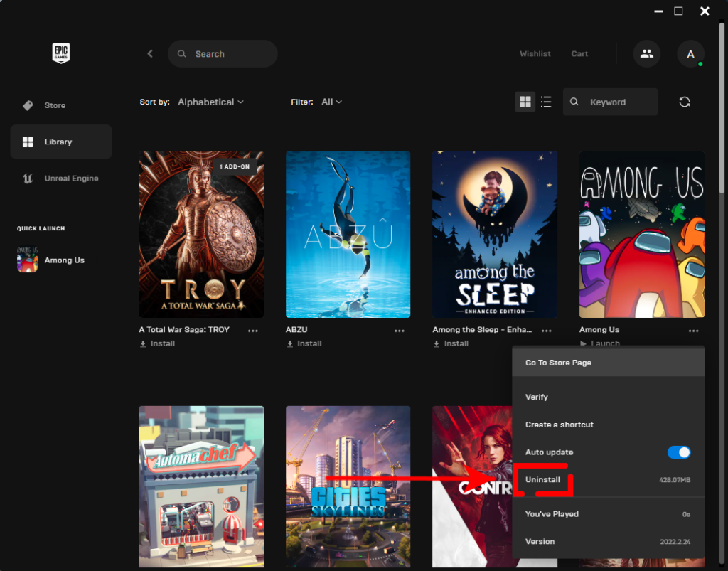The width and height of the screenshot is (728, 571).
Task: Select Create a shortcut option
Action: (609, 425)
